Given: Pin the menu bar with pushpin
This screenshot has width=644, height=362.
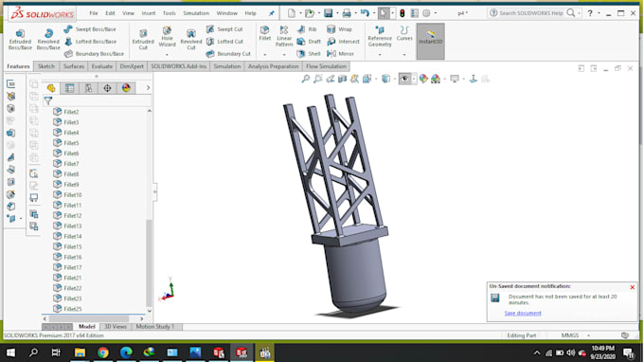Looking at the screenshot, I should coord(272,13).
